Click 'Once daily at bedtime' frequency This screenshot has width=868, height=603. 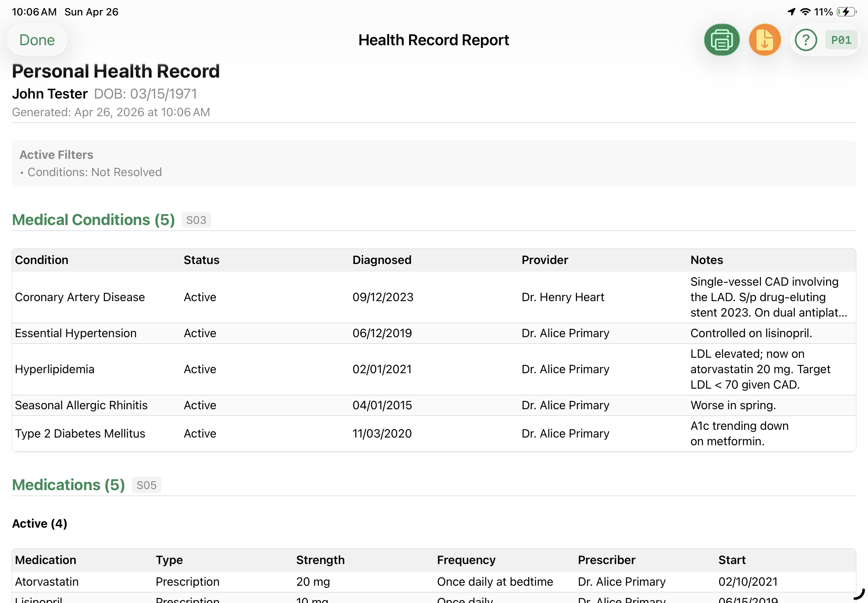(x=495, y=581)
